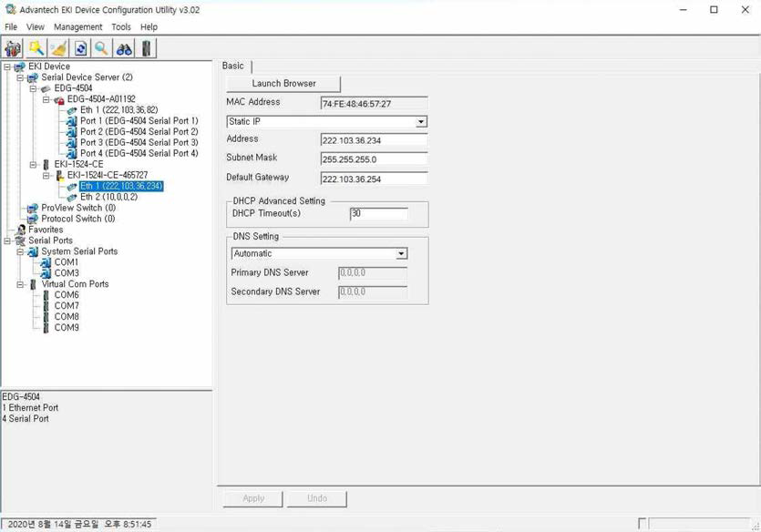Open the DNS Setting Automatic dropdown
This screenshot has height=532, width=761.
click(401, 253)
